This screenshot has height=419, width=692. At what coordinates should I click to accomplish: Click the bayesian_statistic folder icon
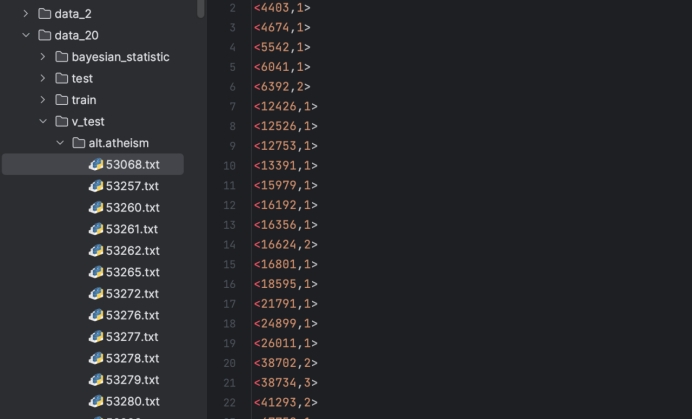61,57
